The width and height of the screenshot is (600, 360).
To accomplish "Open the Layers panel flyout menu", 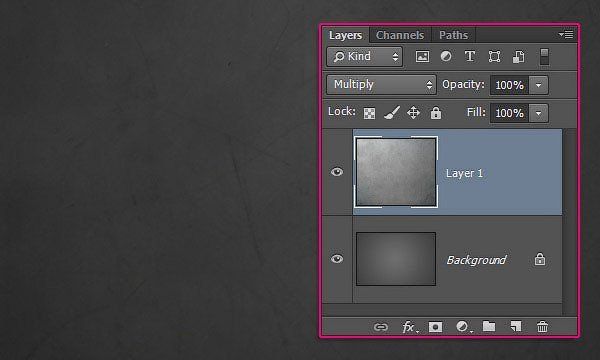I will [x=566, y=35].
